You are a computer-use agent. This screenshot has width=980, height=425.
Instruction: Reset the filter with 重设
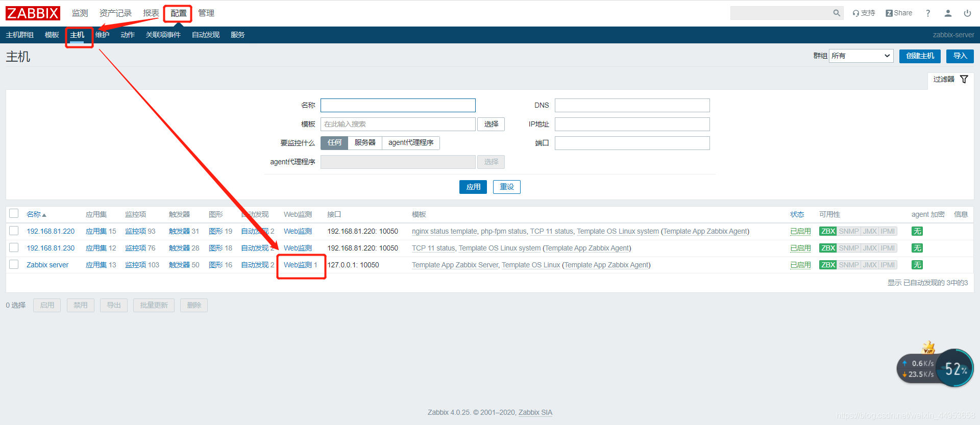coord(507,187)
